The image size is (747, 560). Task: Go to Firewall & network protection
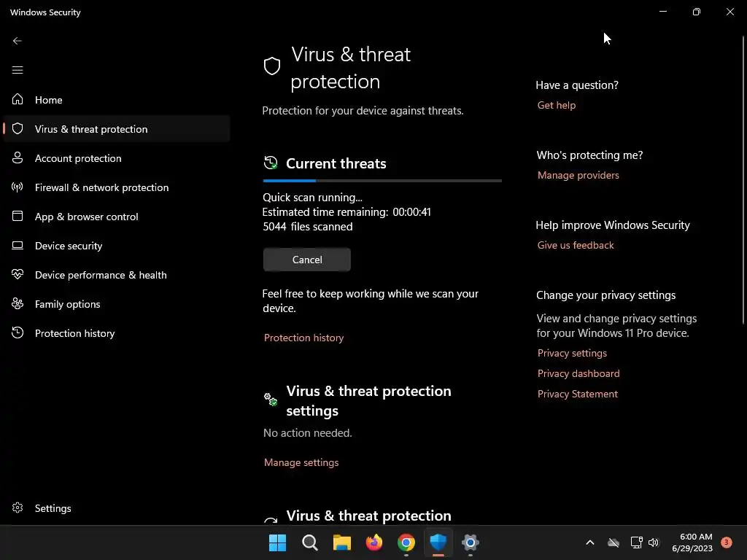coord(116,187)
